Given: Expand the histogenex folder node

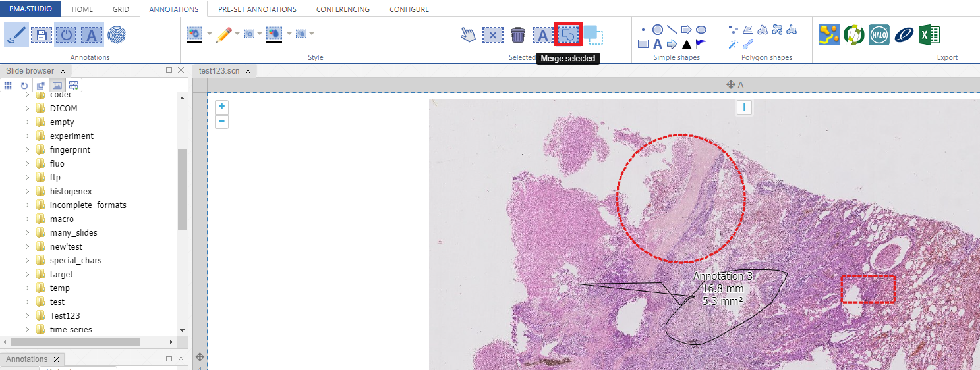Looking at the screenshot, I should [x=28, y=192].
